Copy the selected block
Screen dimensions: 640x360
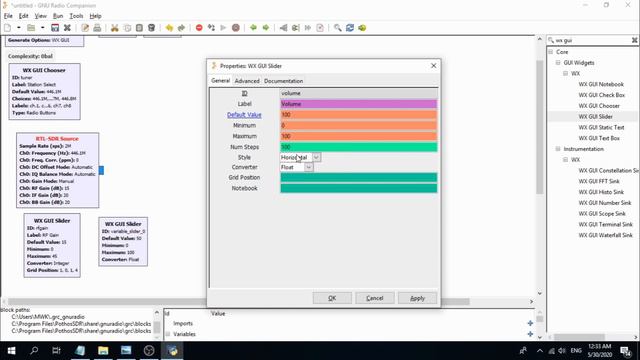click(x=127, y=28)
